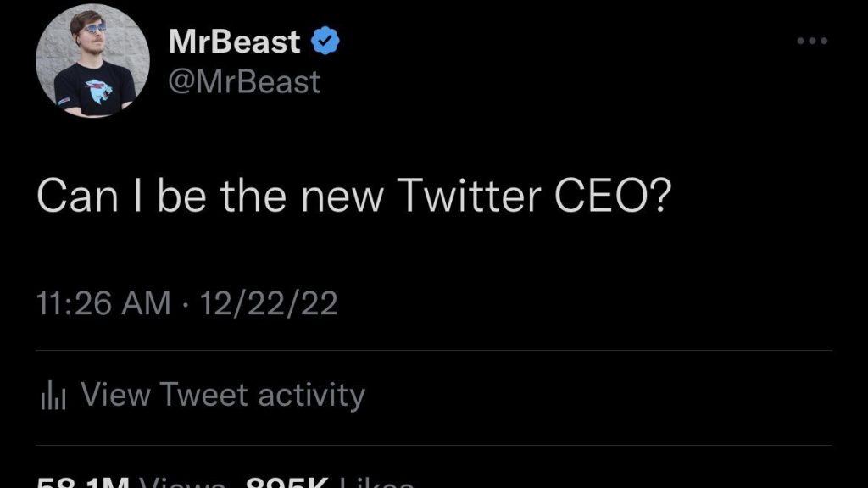Click the 11:26 AM timestamp
The width and height of the screenshot is (868, 488).
click(x=103, y=303)
